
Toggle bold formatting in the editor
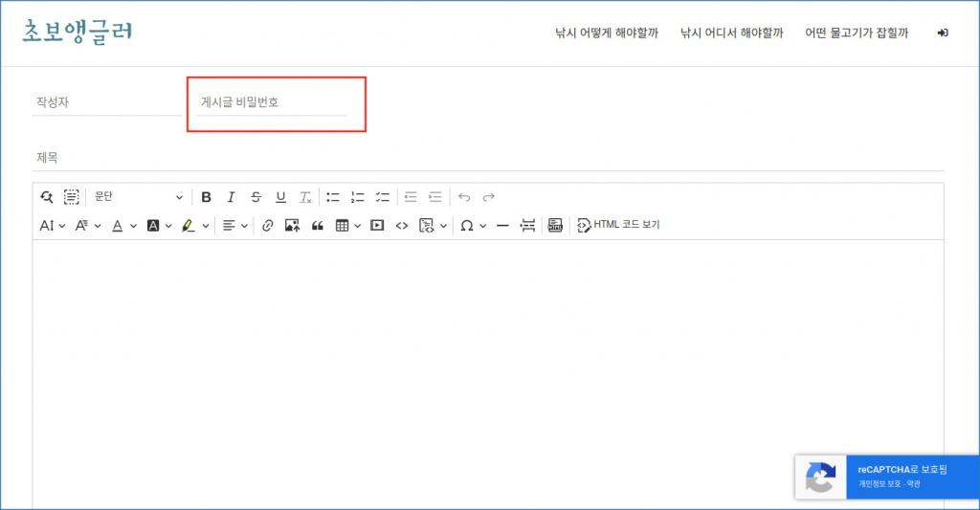point(206,197)
